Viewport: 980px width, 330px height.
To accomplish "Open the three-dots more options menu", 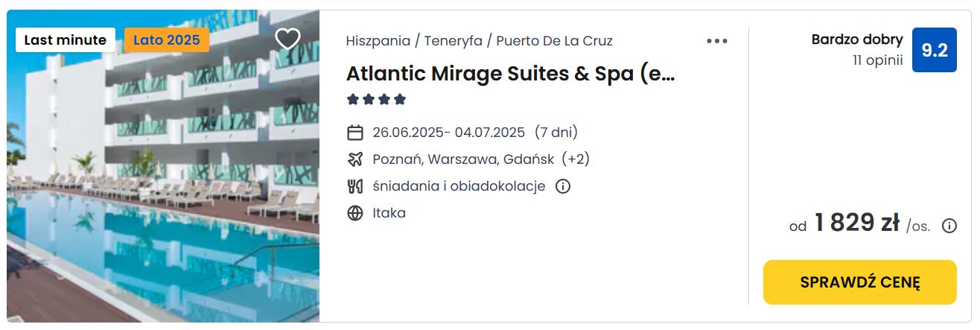I will (x=717, y=41).
